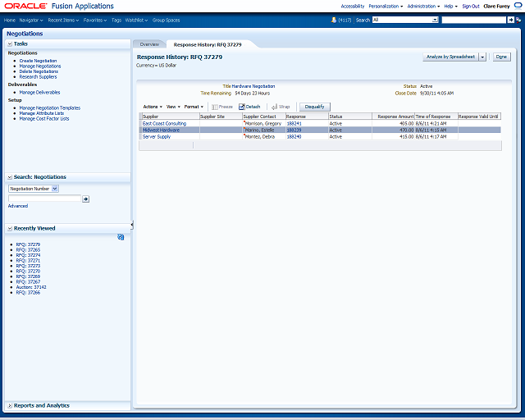Click the icon right of the search go arrow
525x420 pixels.
pyautogui.click(x=518, y=20)
